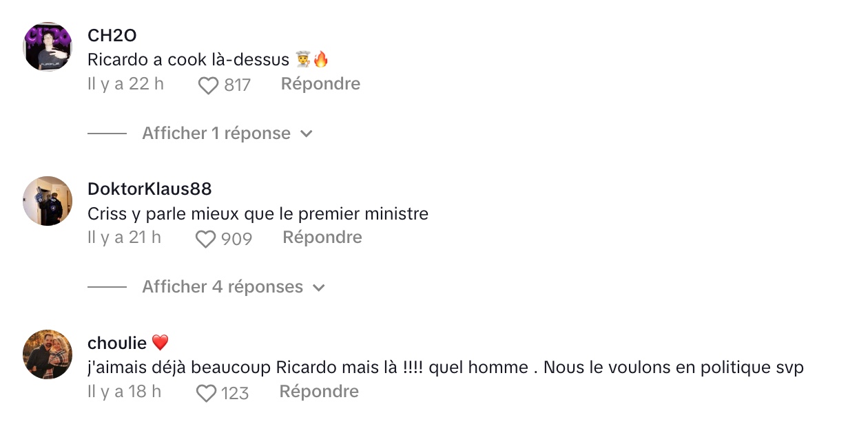Open CH2O's profile picture
The width and height of the screenshot is (868, 424).
coord(48,47)
